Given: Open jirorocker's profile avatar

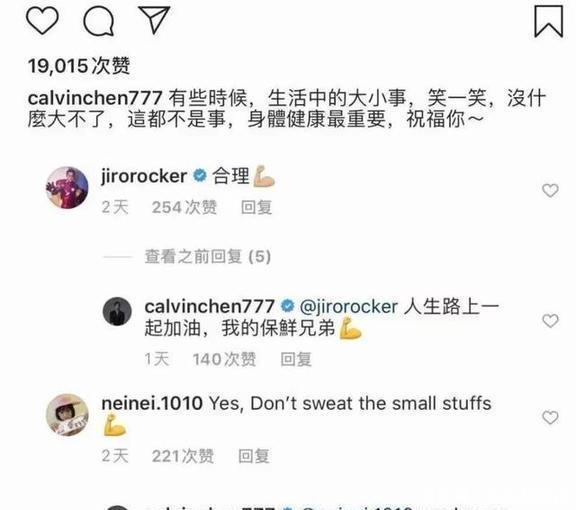Looking at the screenshot, I should point(67,187).
